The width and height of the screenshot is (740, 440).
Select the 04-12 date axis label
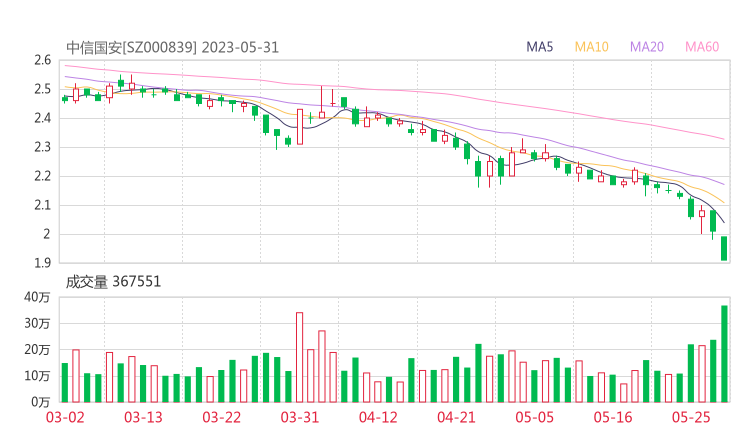[378, 417]
